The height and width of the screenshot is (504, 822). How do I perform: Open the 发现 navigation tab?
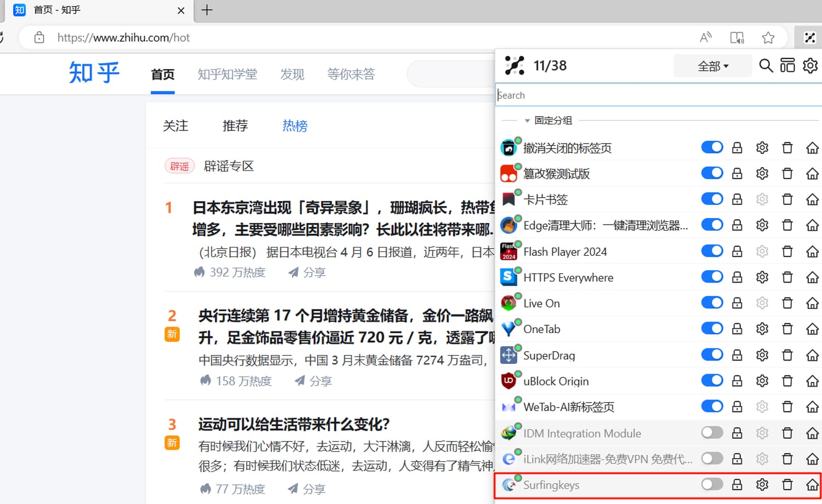(x=292, y=74)
